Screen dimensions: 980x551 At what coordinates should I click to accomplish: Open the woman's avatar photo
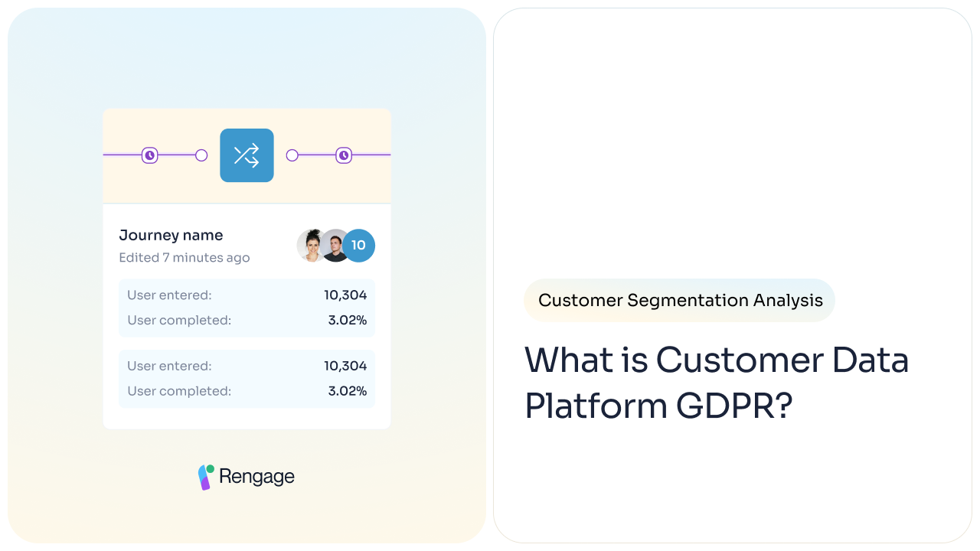312,246
